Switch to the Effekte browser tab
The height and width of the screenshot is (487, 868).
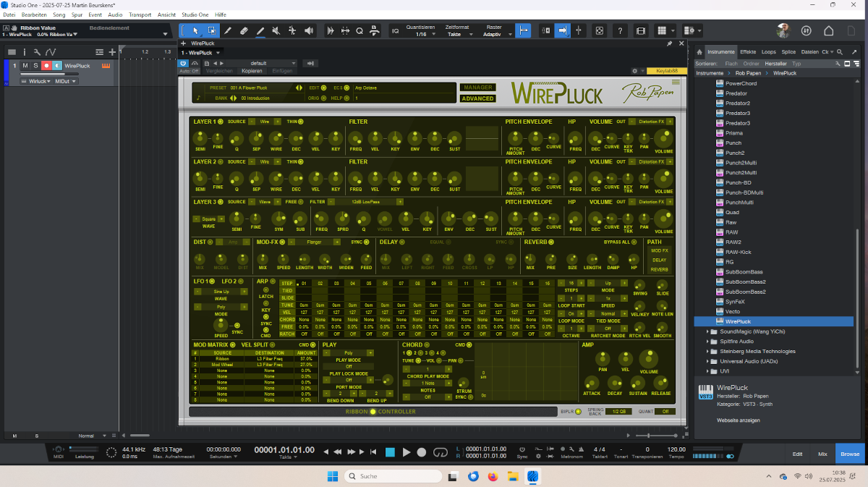tap(748, 52)
